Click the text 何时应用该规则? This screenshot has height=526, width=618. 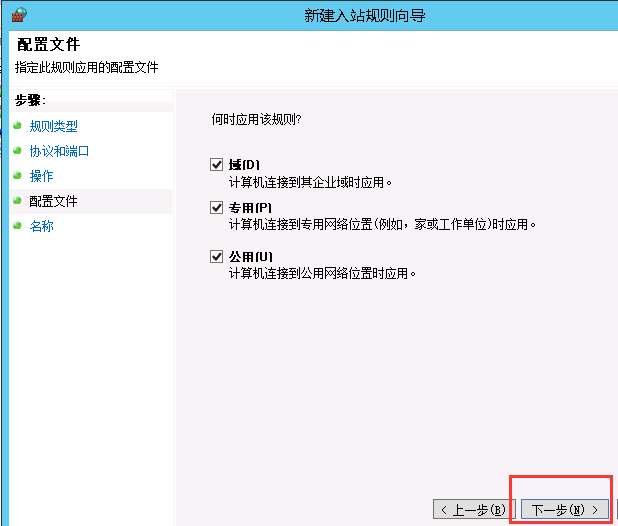coord(257,119)
